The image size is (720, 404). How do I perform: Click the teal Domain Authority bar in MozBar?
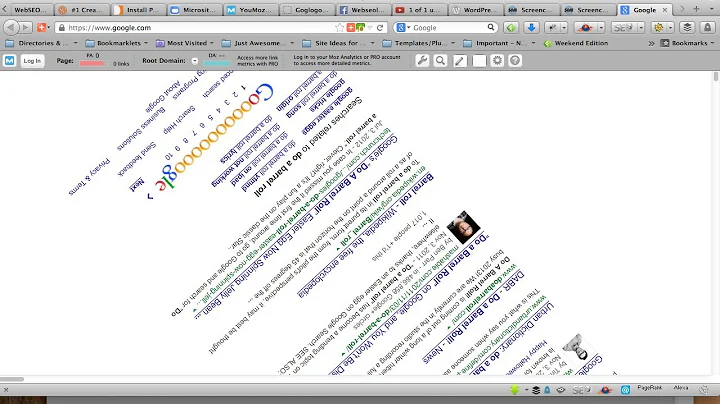coord(217,63)
